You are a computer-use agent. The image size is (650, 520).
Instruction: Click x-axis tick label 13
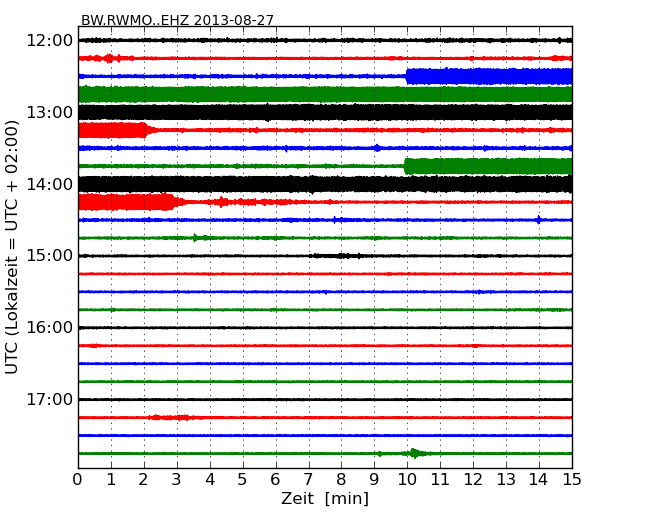pos(506,480)
